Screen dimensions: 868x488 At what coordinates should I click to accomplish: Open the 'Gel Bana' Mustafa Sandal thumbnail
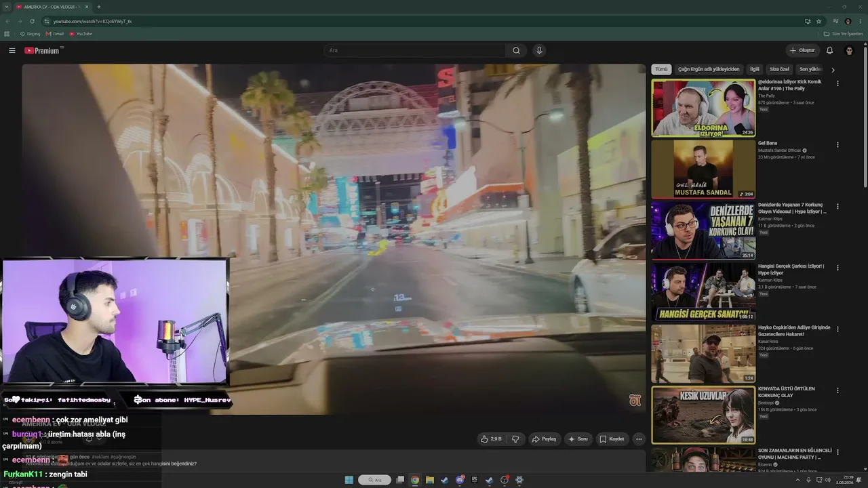click(703, 169)
